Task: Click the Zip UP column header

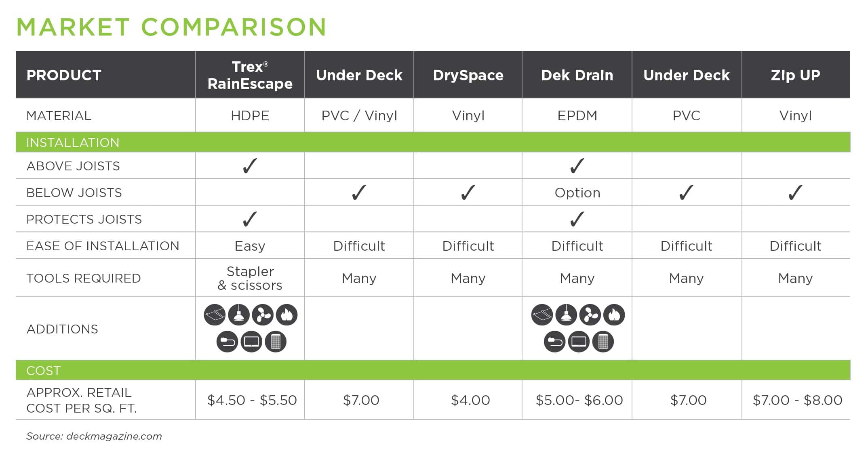Action: (796, 75)
